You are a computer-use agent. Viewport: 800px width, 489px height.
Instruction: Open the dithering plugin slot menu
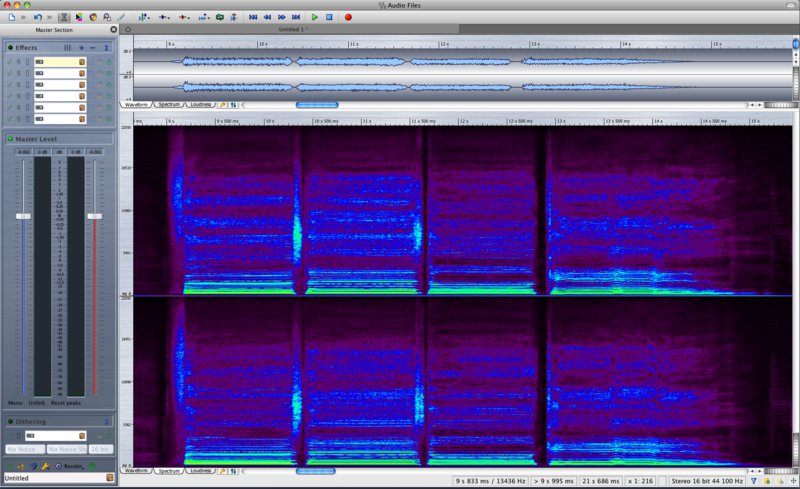click(x=82, y=436)
